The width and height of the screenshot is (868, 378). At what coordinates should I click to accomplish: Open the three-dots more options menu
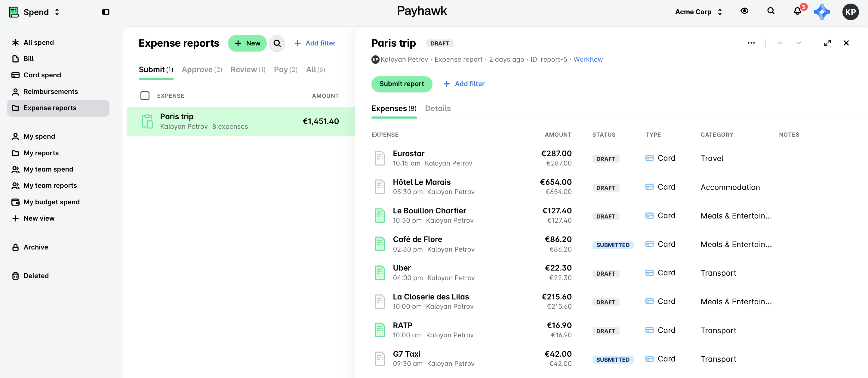pos(751,43)
